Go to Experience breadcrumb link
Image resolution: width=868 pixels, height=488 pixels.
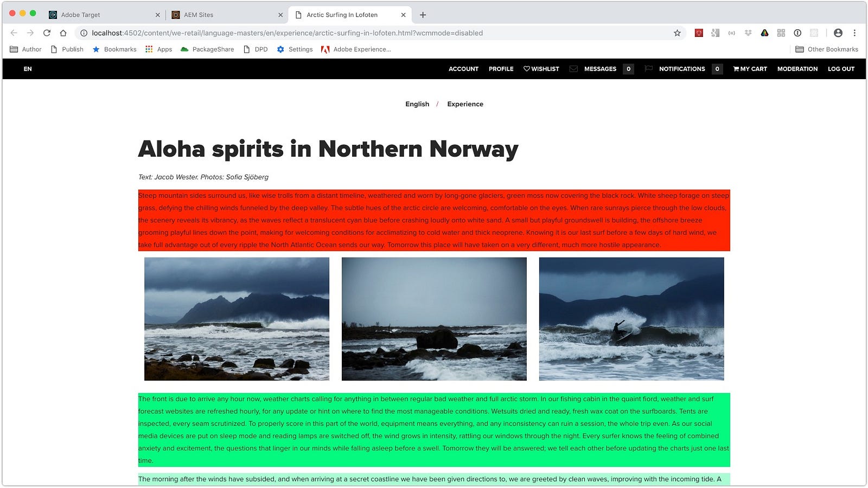[x=465, y=104]
